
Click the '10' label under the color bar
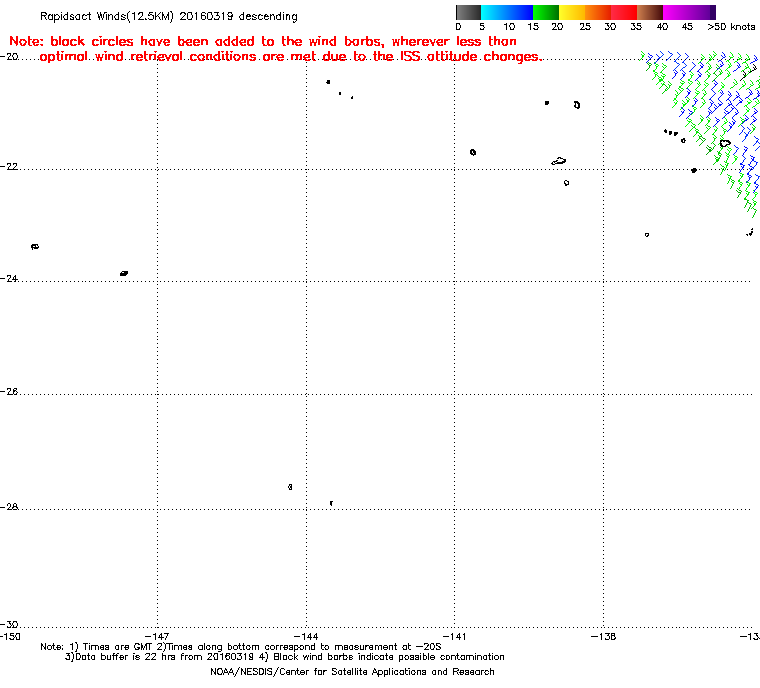click(509, 27)
